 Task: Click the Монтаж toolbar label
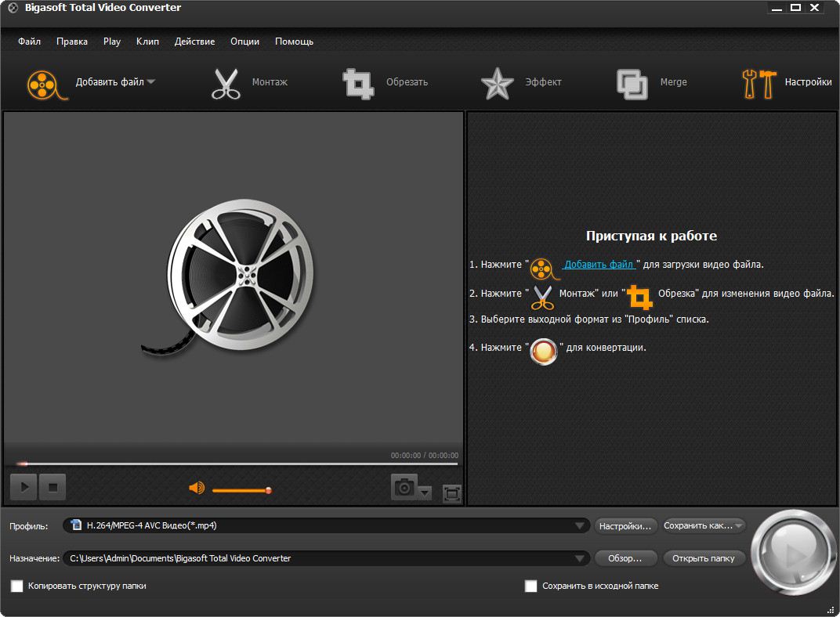click(270, 82)
